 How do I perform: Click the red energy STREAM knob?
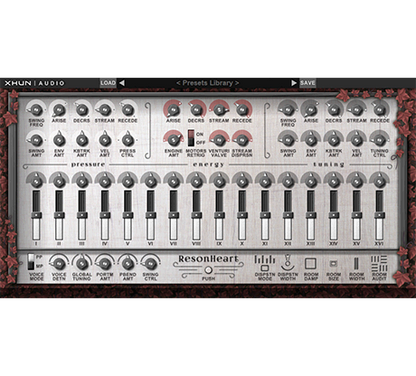[x=219, y=109]
